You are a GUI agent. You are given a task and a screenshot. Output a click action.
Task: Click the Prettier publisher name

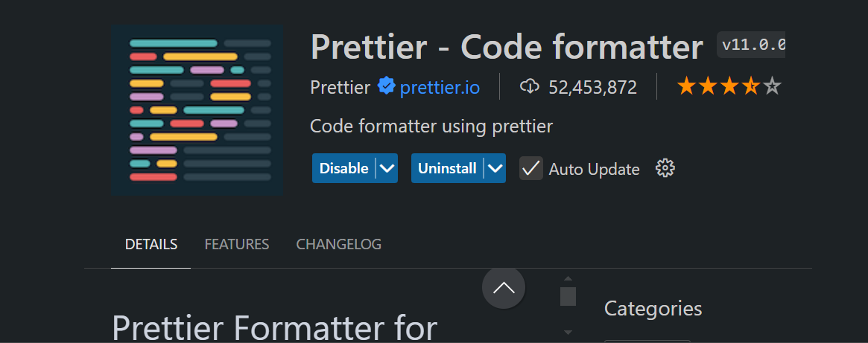coord(340,87)
